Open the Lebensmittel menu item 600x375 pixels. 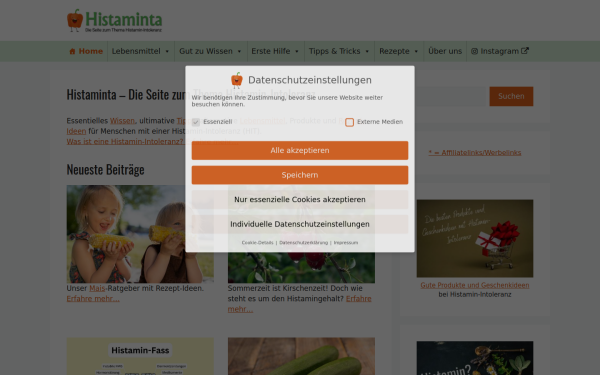141,51
